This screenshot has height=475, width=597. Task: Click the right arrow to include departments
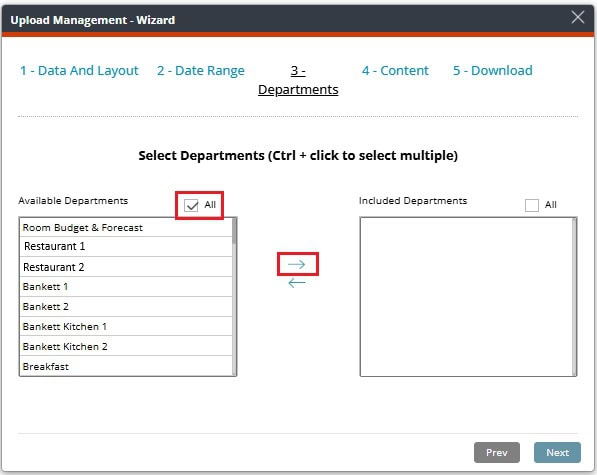[297, 264]
